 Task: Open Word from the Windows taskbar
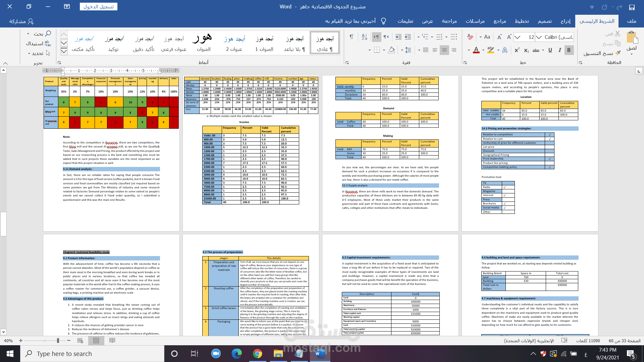[320, 354]
